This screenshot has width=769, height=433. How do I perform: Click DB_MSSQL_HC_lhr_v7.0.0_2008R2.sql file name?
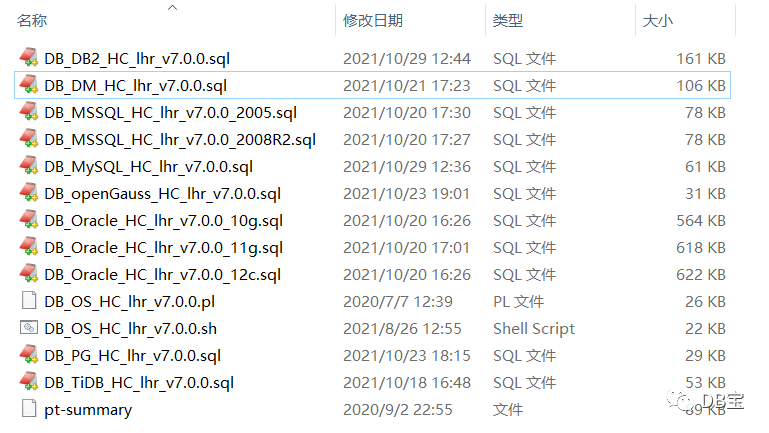(180, 140)
